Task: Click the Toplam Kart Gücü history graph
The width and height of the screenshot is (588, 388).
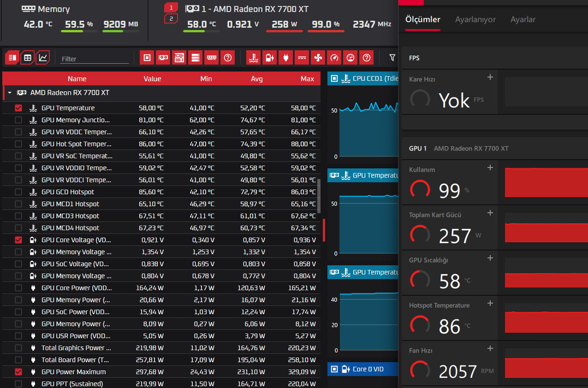Action: (546, 227)
